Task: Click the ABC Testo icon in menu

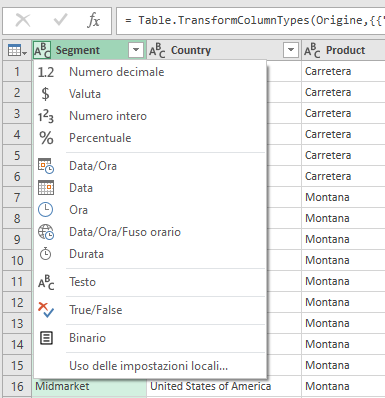Action: click(x=46, y=282)
